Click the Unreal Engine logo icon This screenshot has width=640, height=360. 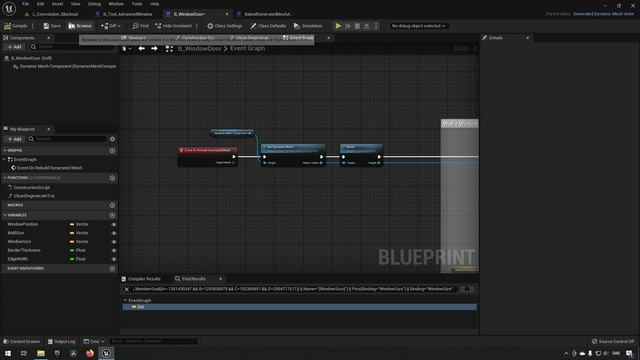tap(9, 9)
